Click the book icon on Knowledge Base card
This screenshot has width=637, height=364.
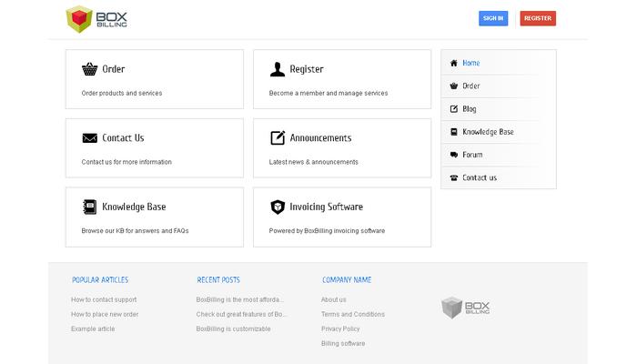pos(89,207)
